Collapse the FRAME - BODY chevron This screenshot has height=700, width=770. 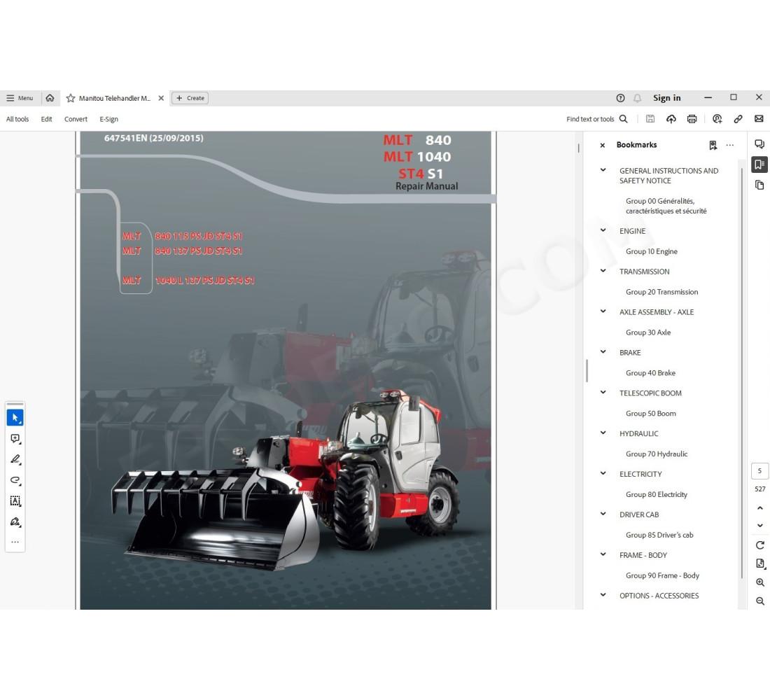coord(603,554)
